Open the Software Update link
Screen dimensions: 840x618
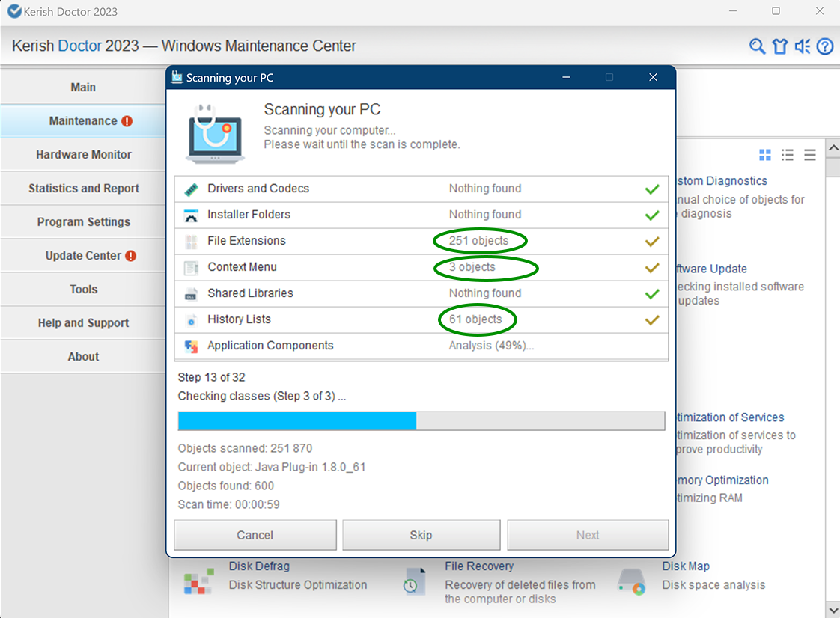[712, 269]
